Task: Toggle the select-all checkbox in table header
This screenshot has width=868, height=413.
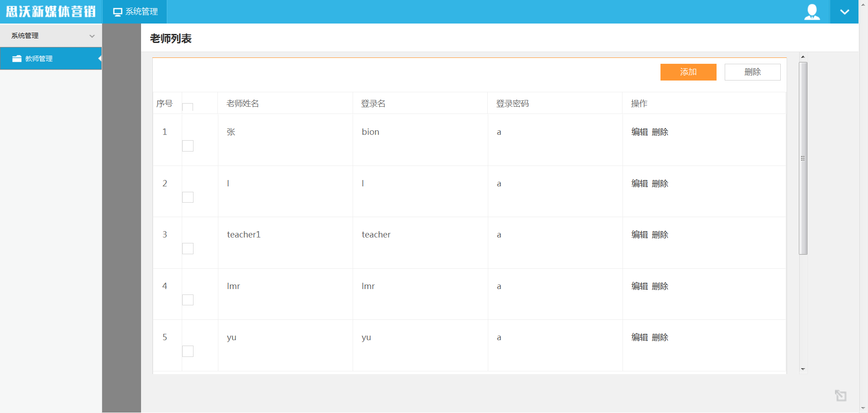Action: coord(188,108)
